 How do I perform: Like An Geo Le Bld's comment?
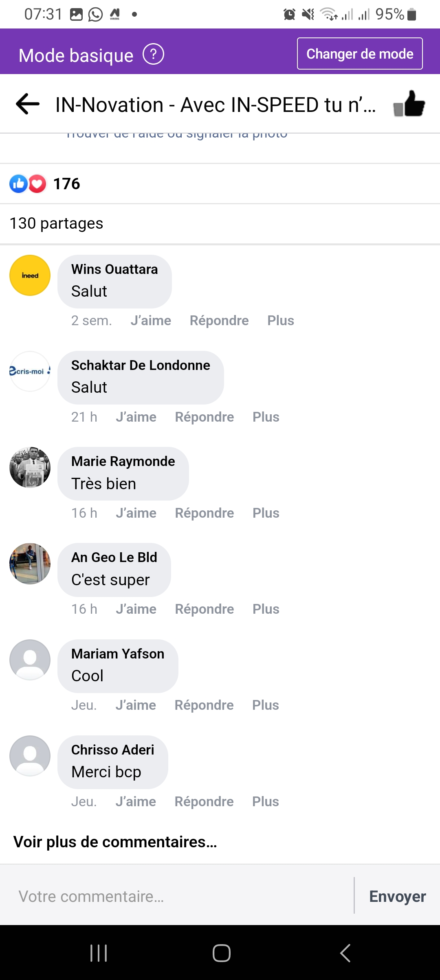136,609
